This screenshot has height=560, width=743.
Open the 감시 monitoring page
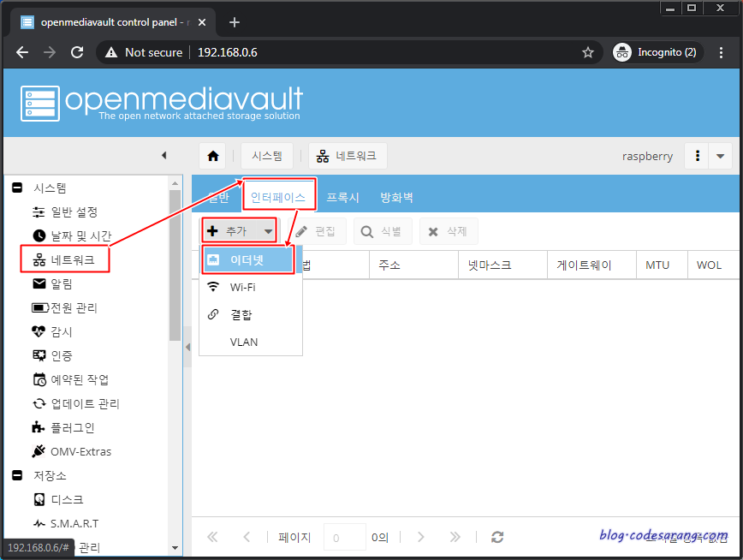tap(52, 331)
